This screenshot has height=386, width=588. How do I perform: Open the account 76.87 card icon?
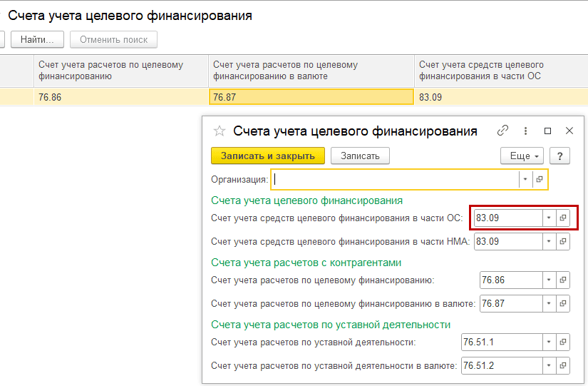point(563,303)
